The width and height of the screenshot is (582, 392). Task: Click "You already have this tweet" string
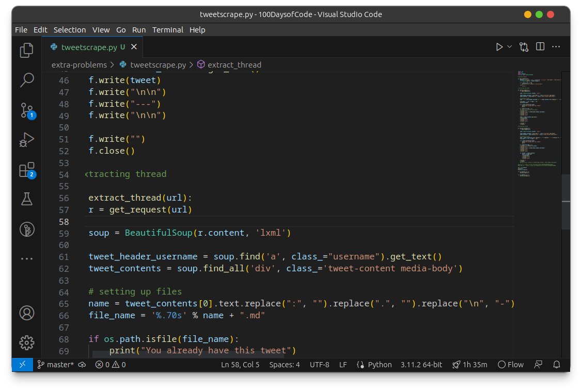pos(216,350)
